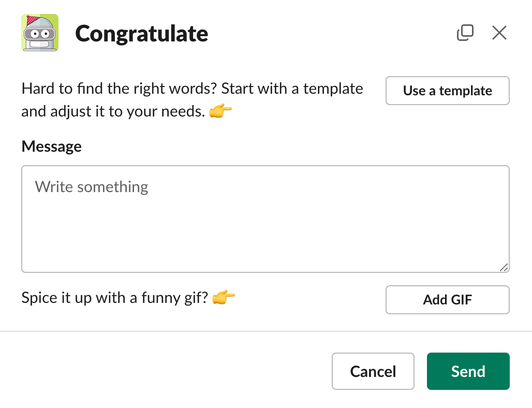Send the congratulation message
Image resolution: width=532 pixels, height=408 pixels.
(x=468, y=371)
